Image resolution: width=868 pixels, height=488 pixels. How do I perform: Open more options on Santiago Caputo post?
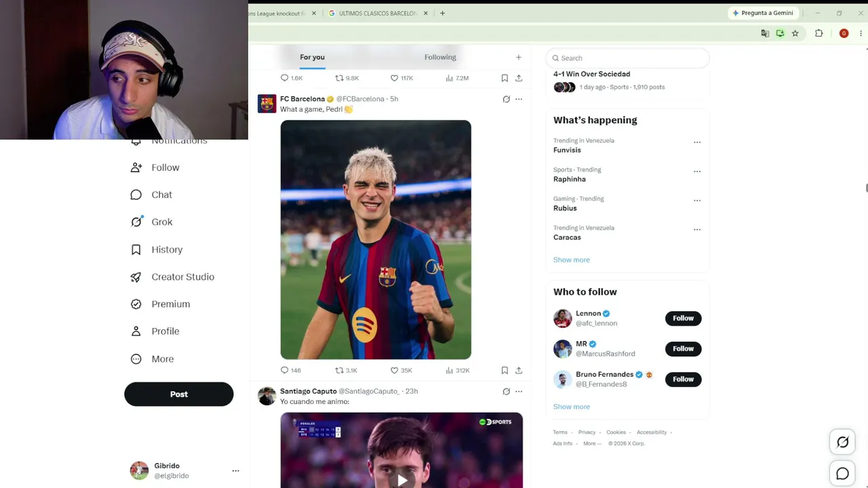coord(519,391)
